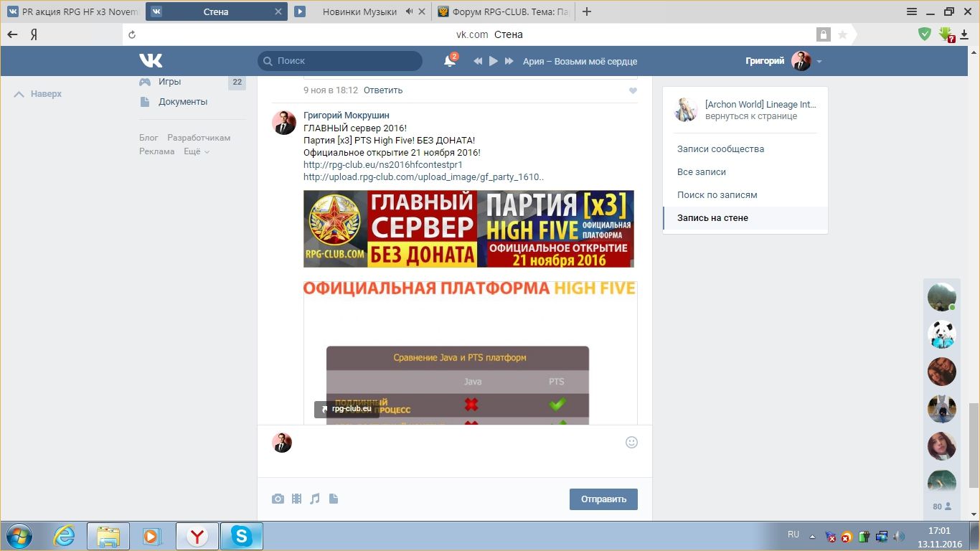Viewport: 980px width, 551px height.
Task: Click the current track title Ария
Action: [580, 62]
